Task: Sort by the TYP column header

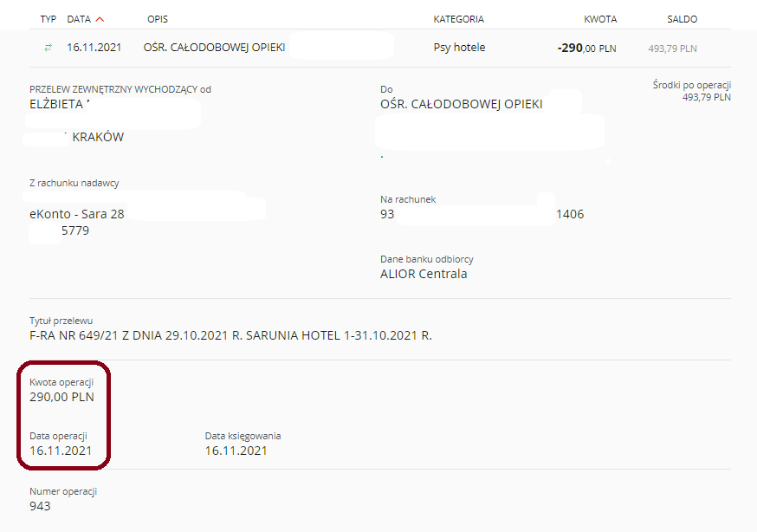Action: [x=49, y=19]
